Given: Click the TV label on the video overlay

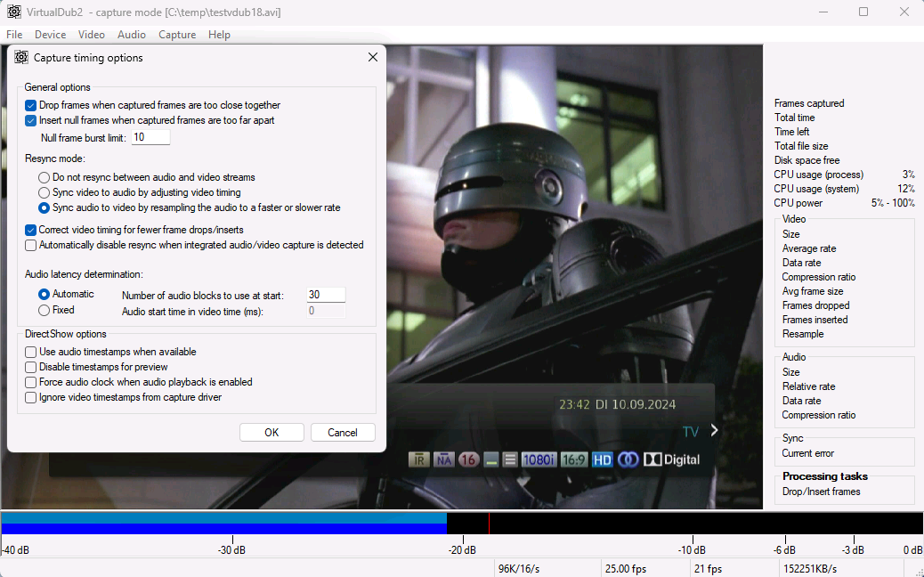Looking at the screenshot, I should 691,432.
